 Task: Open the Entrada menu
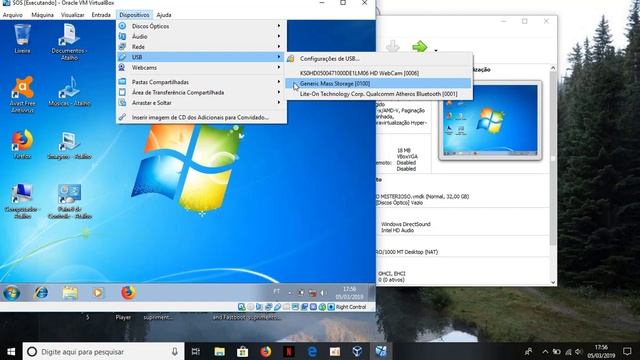coord(101,15)
